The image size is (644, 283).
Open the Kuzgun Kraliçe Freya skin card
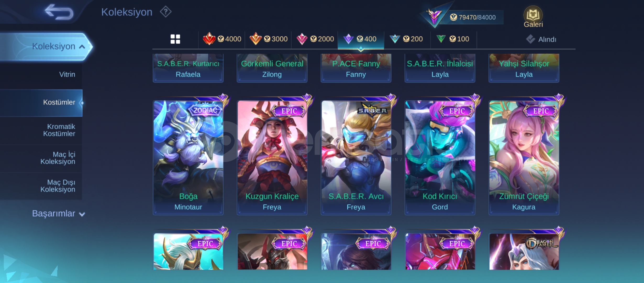(x=272, y=157)
